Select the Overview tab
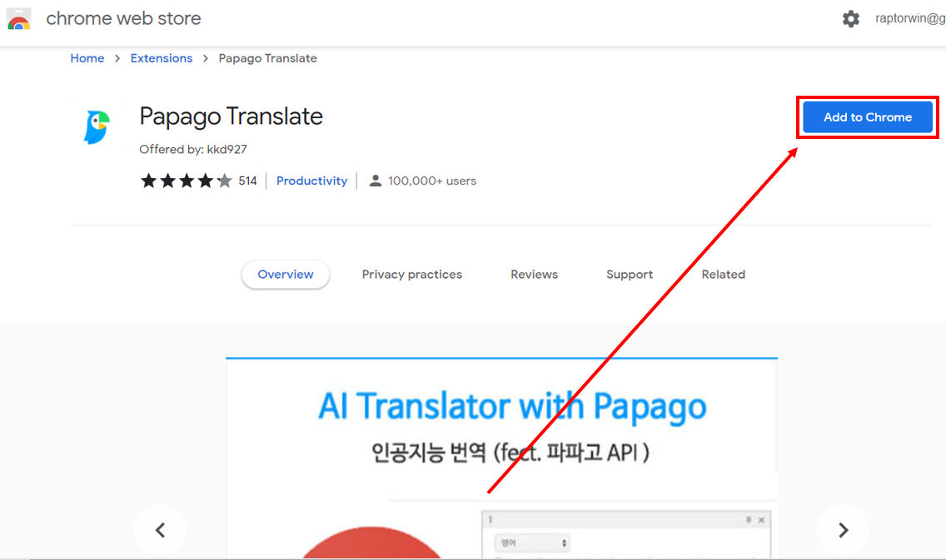This screenshot has height=560, width=946. click(x=286, y=275)
